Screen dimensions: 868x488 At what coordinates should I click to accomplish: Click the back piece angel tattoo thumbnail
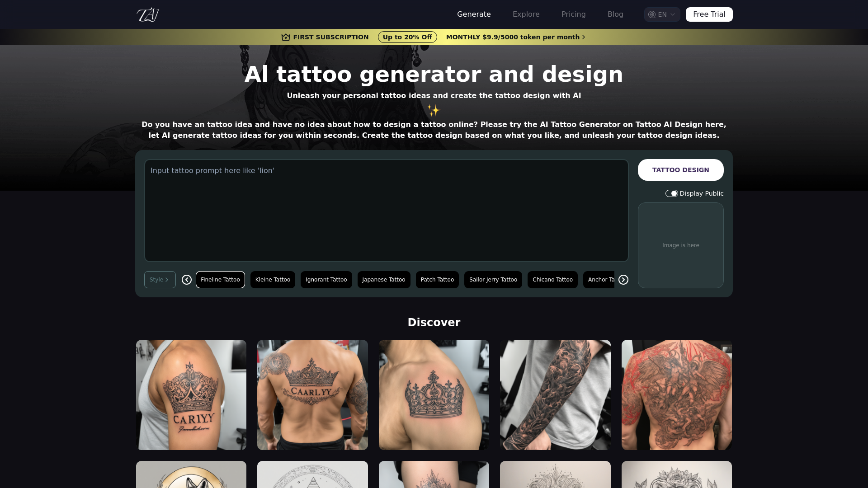pyautogui.click(x=677, y=394)
